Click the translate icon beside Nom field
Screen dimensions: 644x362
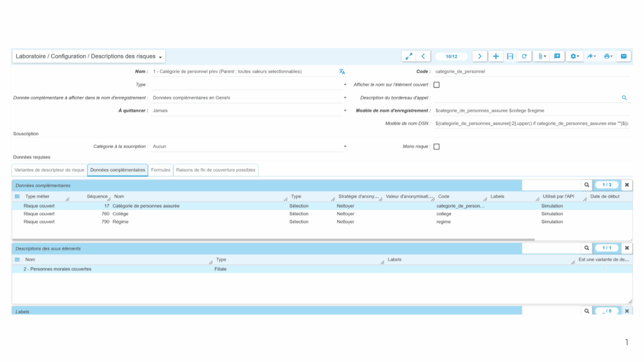342,72
